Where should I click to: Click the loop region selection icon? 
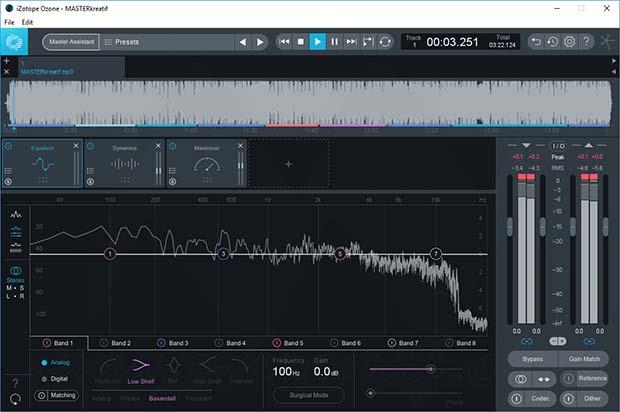(368, 42)
